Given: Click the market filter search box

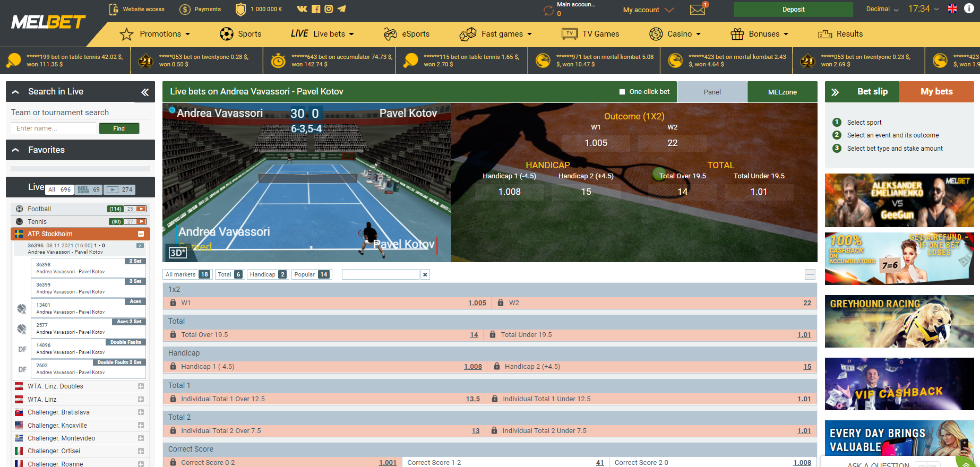Looking at the screenshot, I should pyautogui.click(x=381, y=274).
